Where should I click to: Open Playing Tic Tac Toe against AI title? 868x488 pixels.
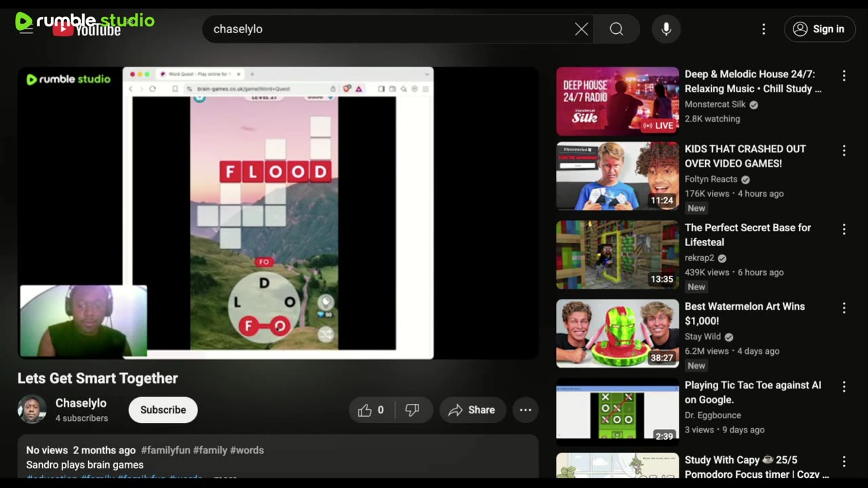(753, 392)
